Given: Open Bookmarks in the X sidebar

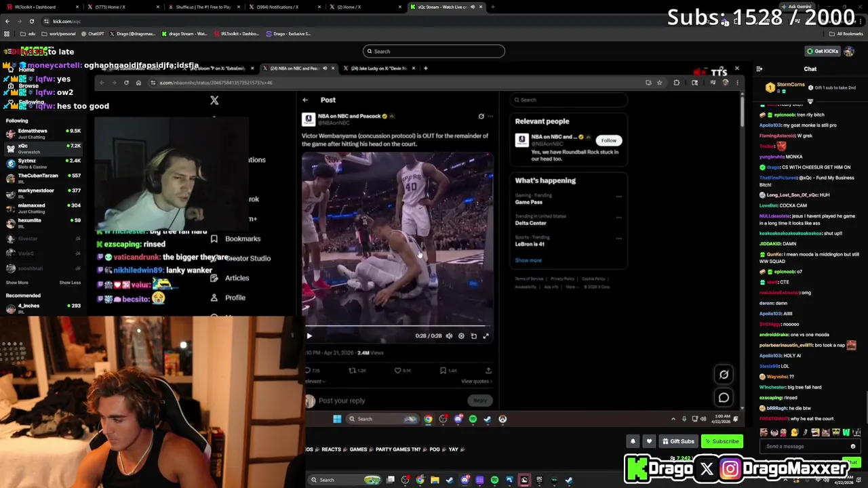Looking at the screenshot, I should (x=235, y=239).
